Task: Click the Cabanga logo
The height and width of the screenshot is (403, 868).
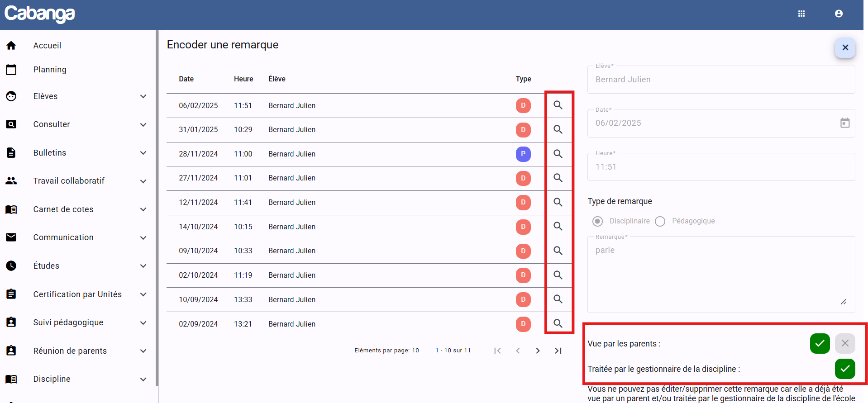Action: click(x=40, y=14)
